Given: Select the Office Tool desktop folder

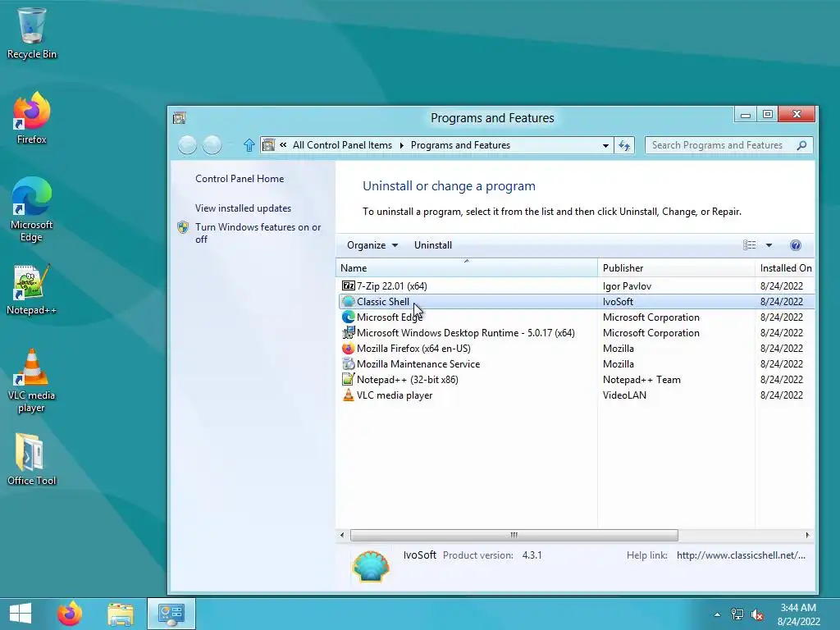Looking at the screenshot, I should click(32, 459).
